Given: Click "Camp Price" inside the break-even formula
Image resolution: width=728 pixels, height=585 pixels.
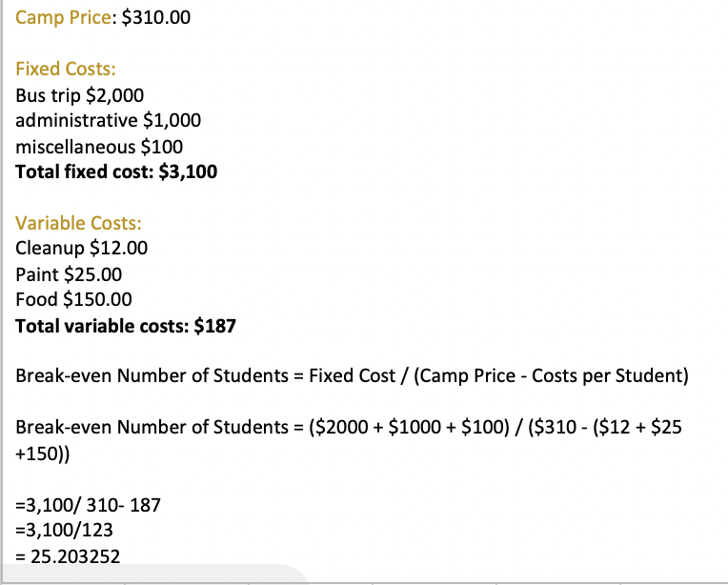Looking at the screenshot, I should click(x=457, y=375).
